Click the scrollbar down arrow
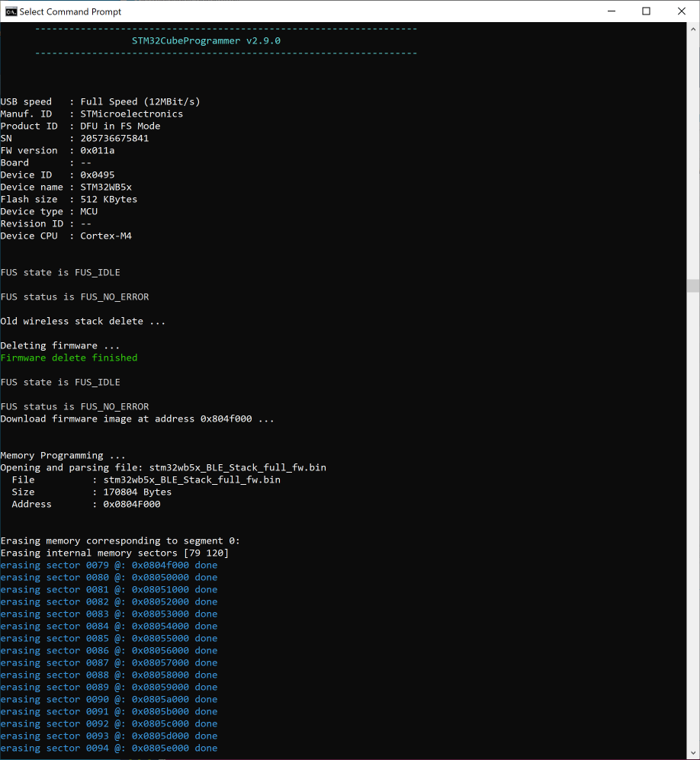 693,753
